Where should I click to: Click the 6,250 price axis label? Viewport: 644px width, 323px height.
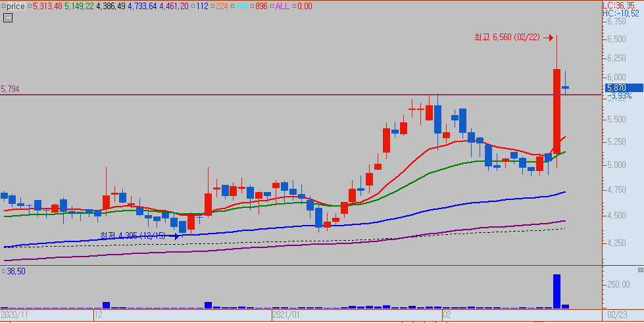coord(616,59)
